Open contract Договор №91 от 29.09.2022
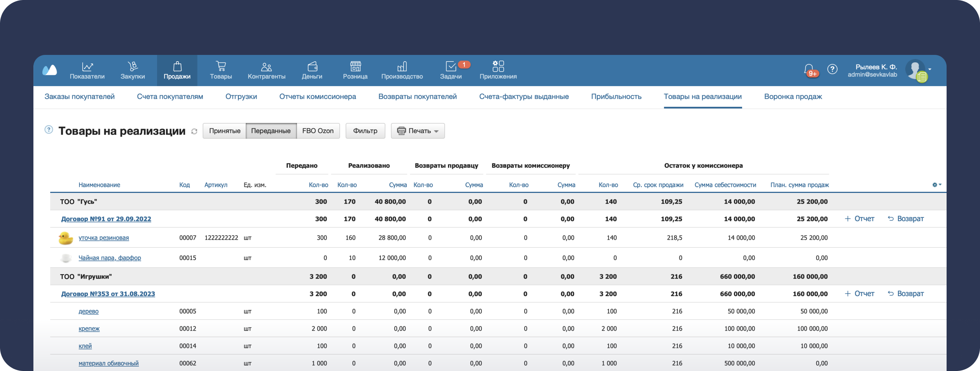The width and height of the screenshot is (980, 371). tap(106, 219)
